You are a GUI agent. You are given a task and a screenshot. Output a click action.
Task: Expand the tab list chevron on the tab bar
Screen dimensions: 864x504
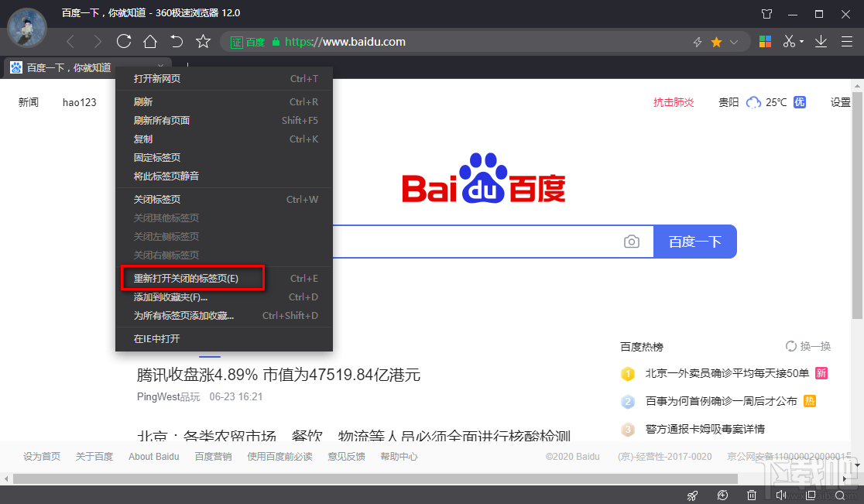(160, 67)
